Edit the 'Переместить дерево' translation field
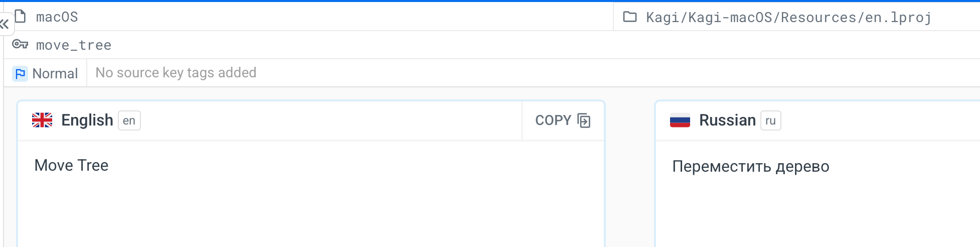980x247 pixels. point(750,166)
